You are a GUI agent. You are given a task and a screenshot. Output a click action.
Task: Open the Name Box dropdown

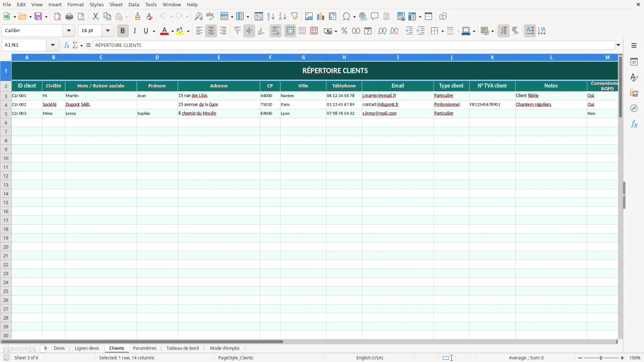(x=53, y=46)
